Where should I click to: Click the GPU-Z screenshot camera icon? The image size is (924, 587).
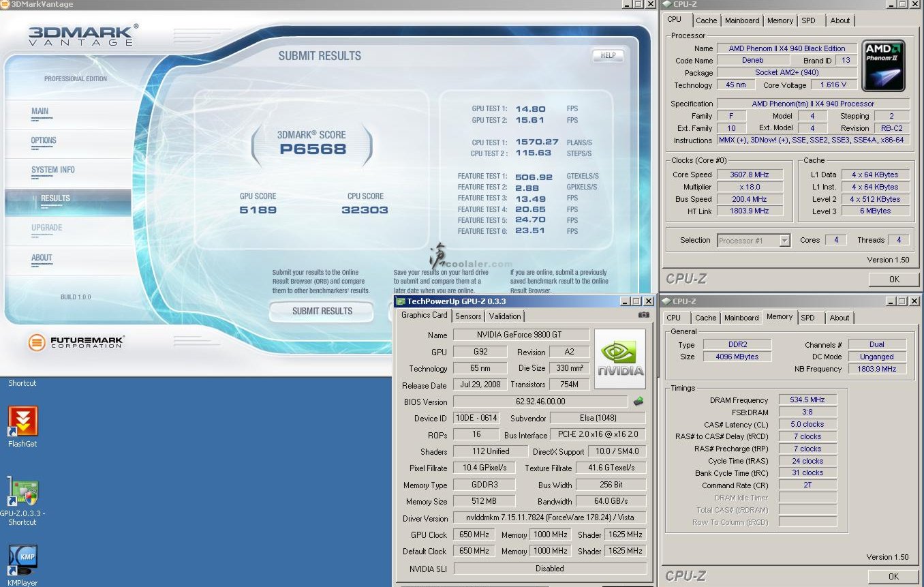643,315
